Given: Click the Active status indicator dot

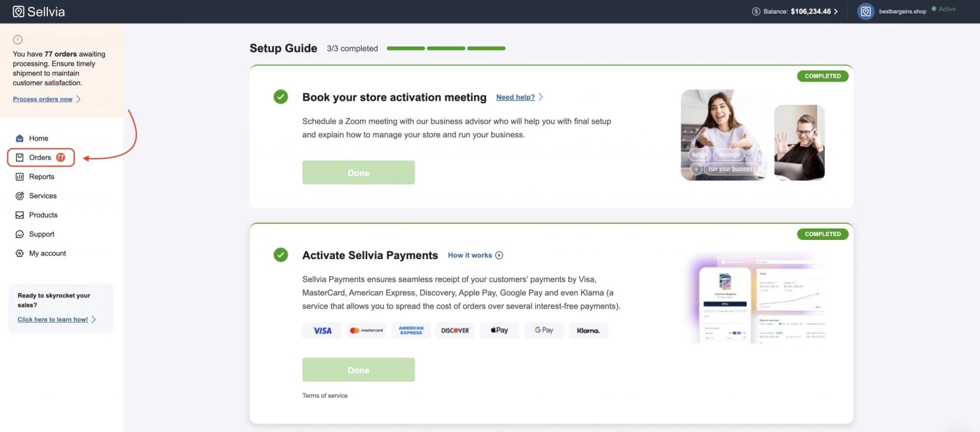Looking at the screenshot, I should (934, 8).
